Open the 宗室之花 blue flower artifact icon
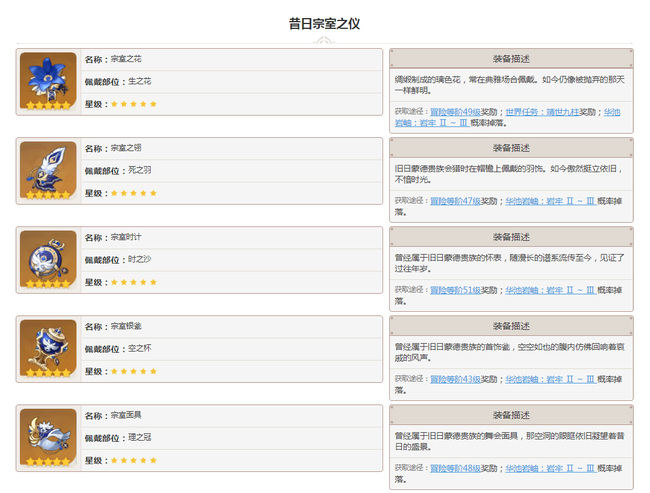This screenshot has width=650, height=493. click(x=48, y=81)
